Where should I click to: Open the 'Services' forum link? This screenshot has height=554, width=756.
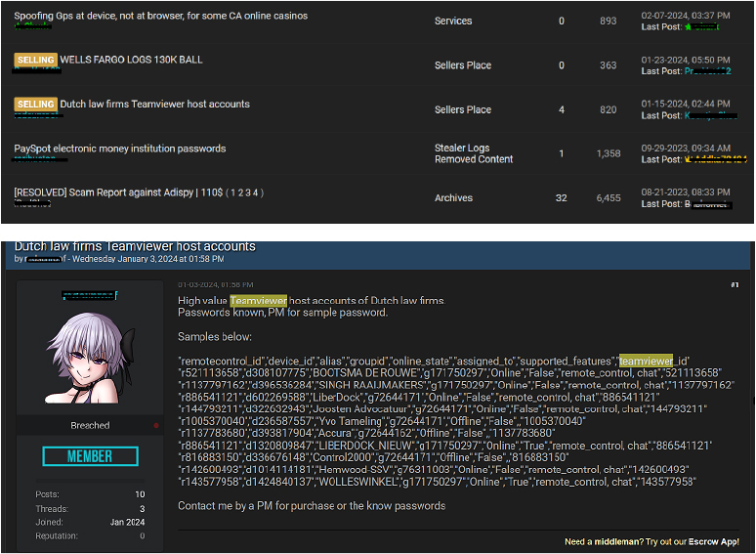453,21
